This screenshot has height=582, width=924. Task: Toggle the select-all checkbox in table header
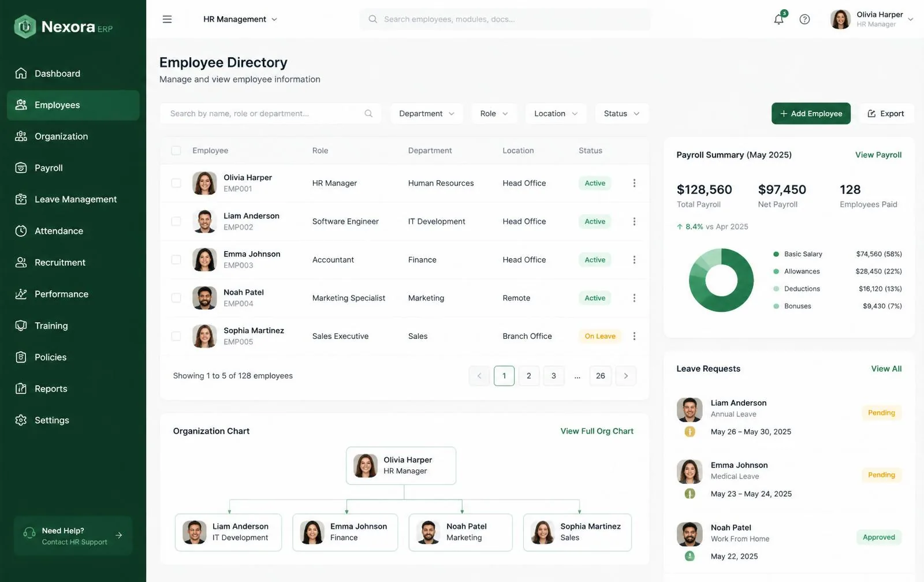point(176,151)
